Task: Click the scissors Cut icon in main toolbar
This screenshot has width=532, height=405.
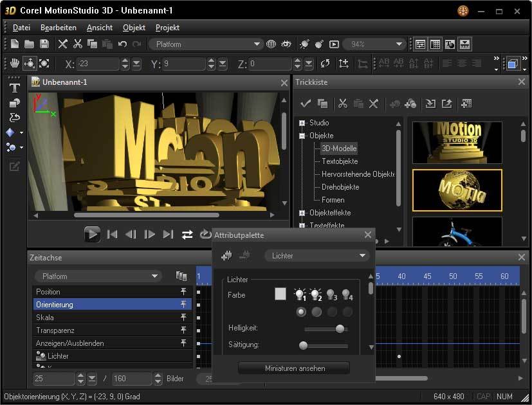Action: 78,44
